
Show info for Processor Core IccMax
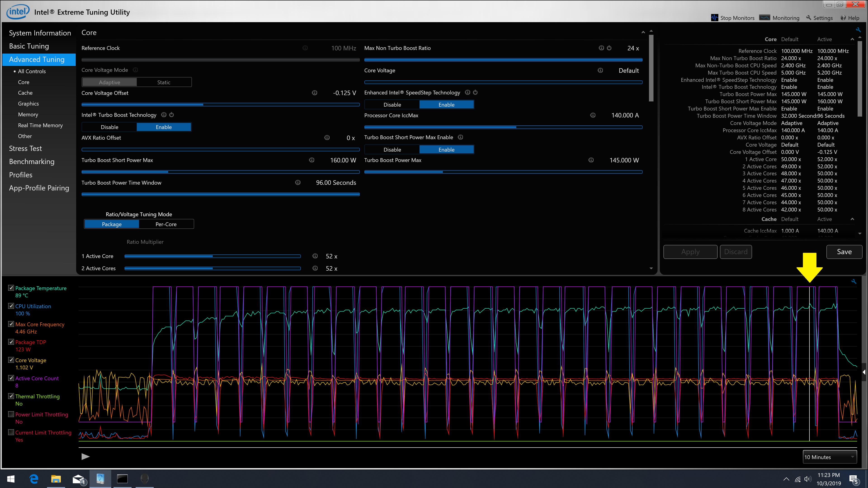click(593, 115)
